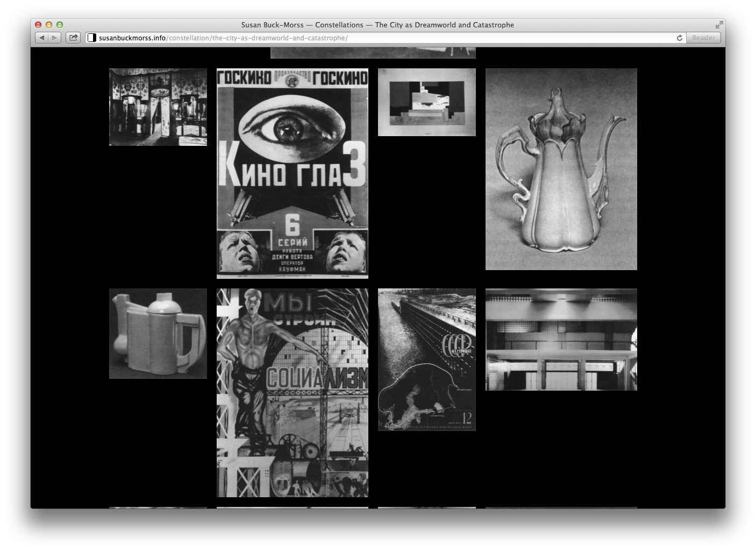The image size is (756, 551).
Task: Open the geometric angular teapot image
Action: (158, 334)
